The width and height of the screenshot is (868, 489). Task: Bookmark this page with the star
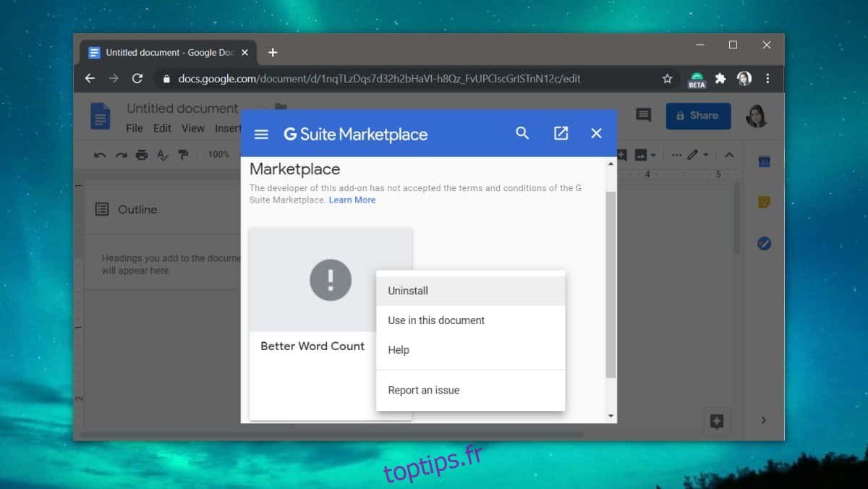click(x=667, y=78)
